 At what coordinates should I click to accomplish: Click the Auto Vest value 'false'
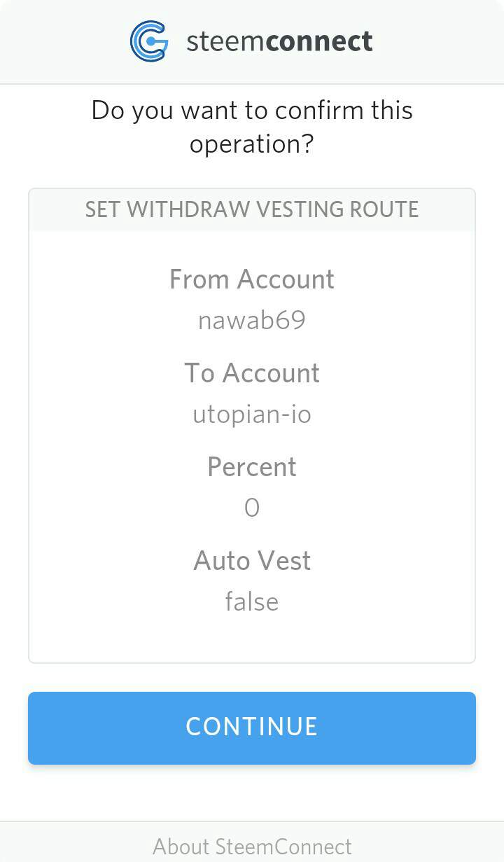point(252,602)
